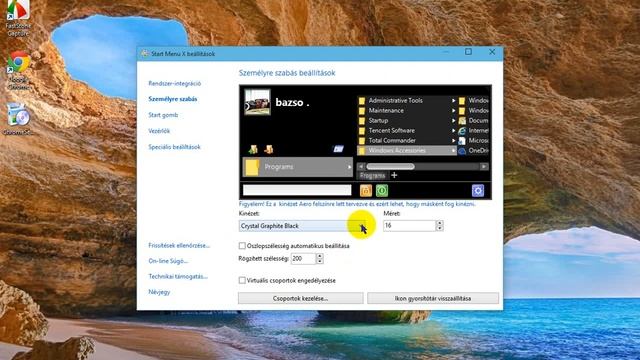
Task: Click the OneDrive cloud icon in preview
Action: (x=462, y=151)
